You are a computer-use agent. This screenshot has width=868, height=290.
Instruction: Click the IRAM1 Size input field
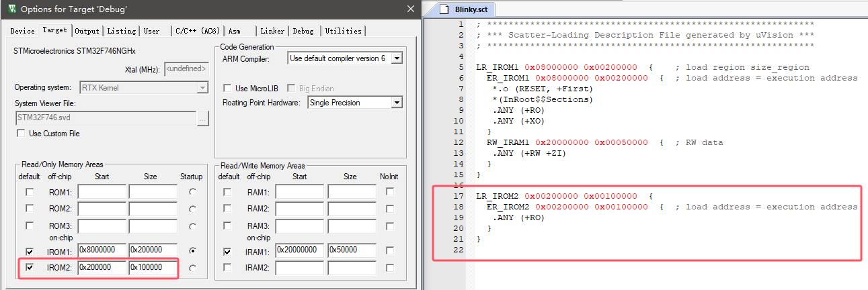click(351, 251)
